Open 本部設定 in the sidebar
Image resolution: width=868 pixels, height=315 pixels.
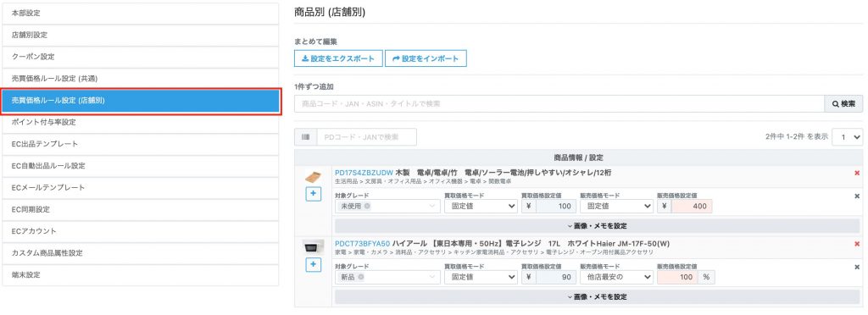[x=140, y=14]
